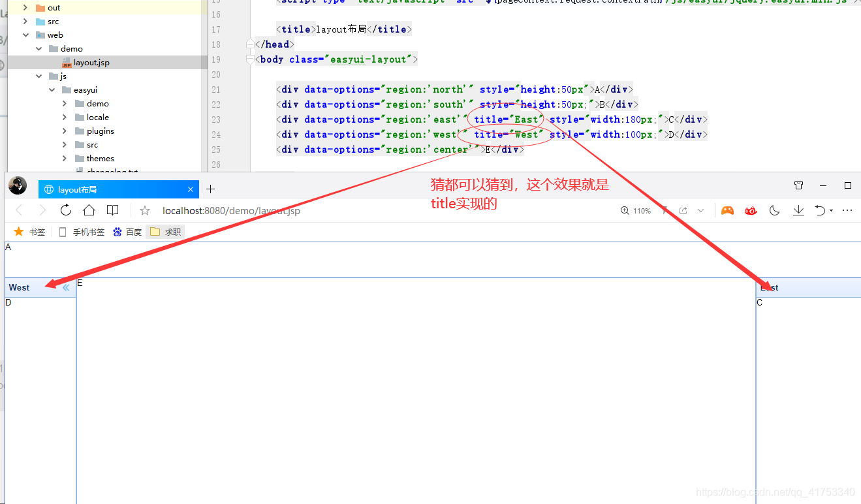Click the skin shirt icon in title bar

[x=798, y=185]
